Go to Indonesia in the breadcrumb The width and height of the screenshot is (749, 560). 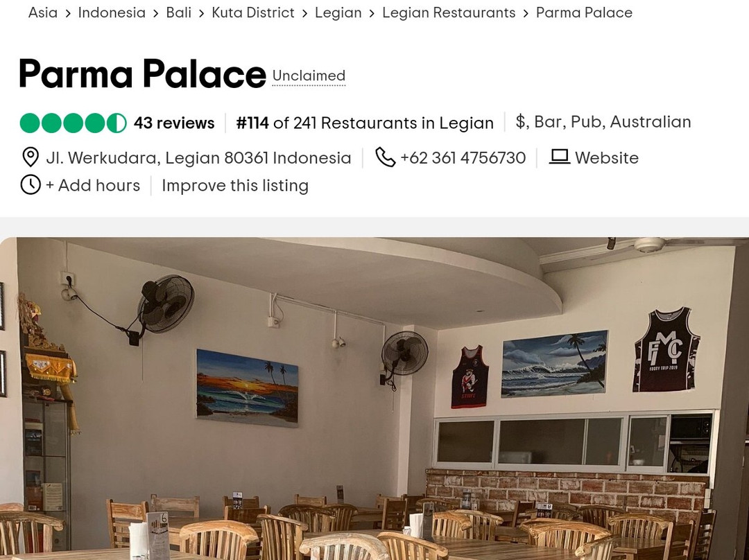pyautogui.click(x=112, y=12)
